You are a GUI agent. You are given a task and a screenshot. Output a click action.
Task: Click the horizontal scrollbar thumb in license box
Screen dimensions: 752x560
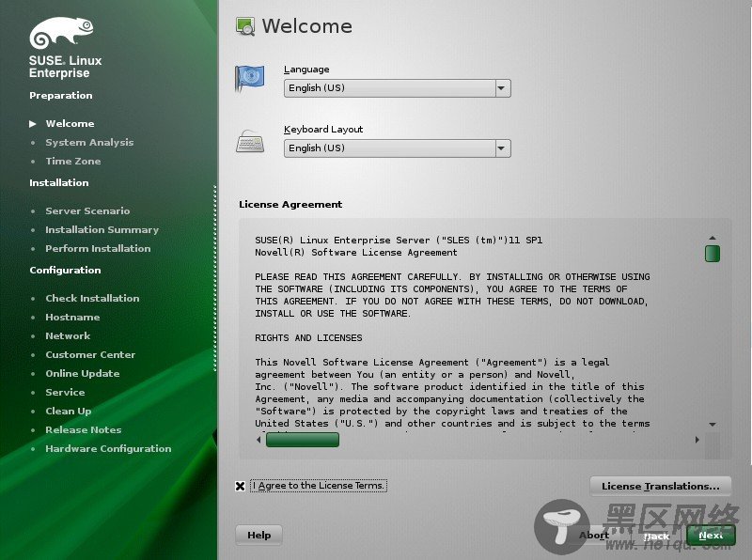303,440
